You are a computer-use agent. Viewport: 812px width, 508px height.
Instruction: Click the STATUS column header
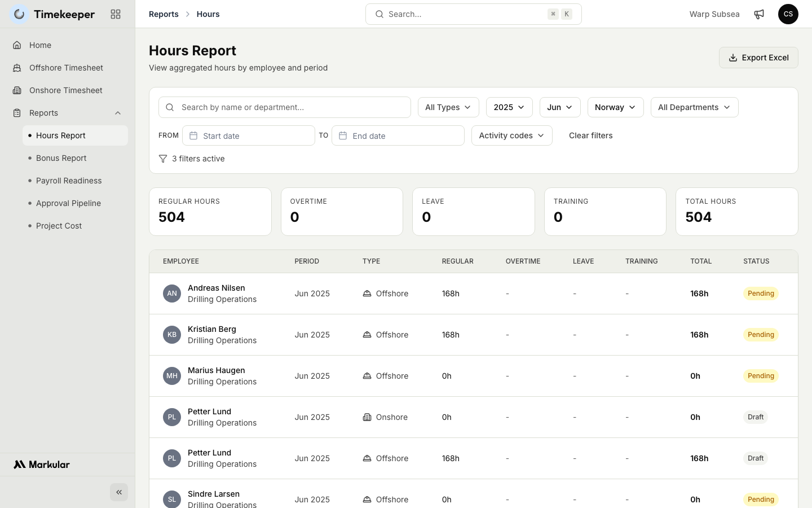756,261
